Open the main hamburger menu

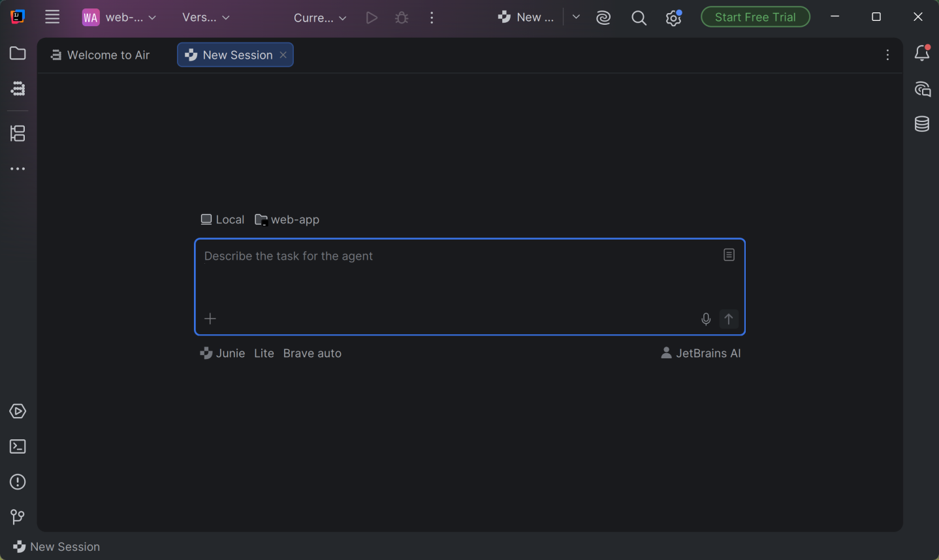[x=52, y=18]
